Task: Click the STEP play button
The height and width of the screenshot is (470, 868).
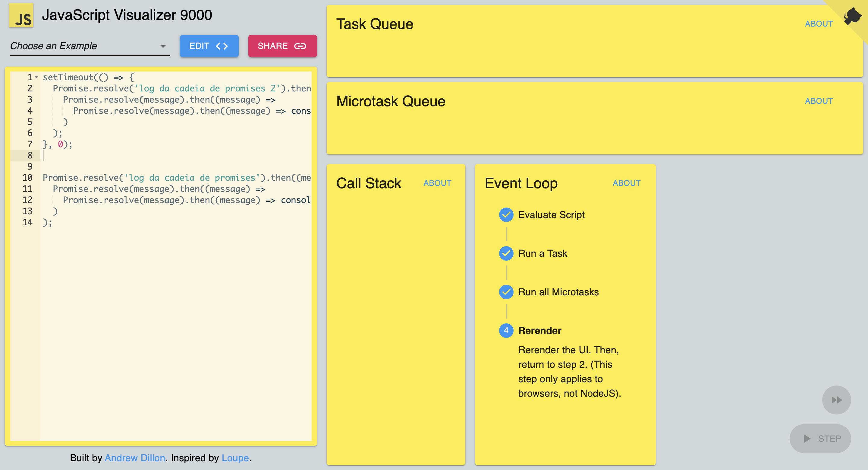Action: [820, 438]
